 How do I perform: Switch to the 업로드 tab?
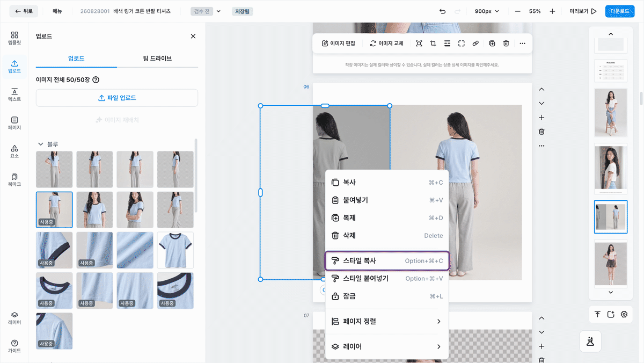click(76, 58)
